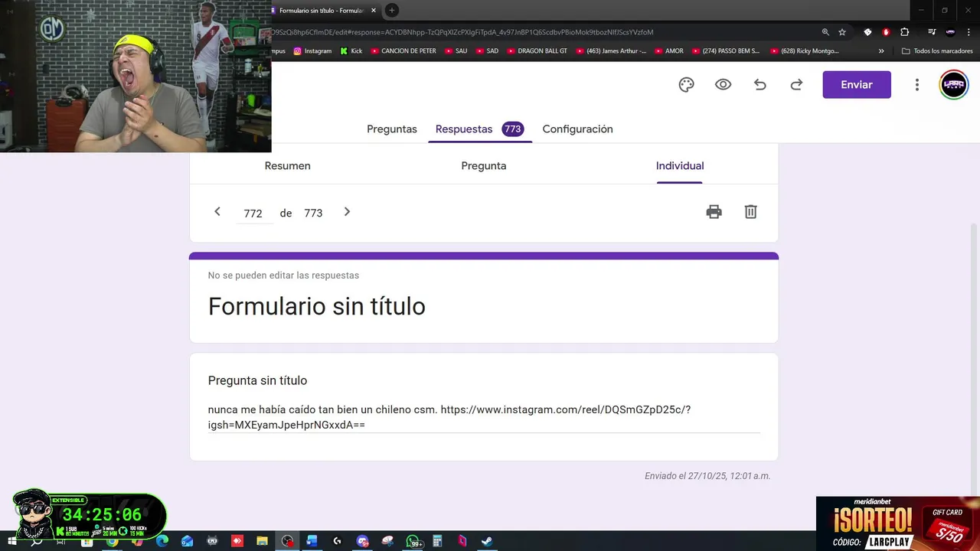
Task: Open Discord from the taskbar
Action: (x=362, y=541)
